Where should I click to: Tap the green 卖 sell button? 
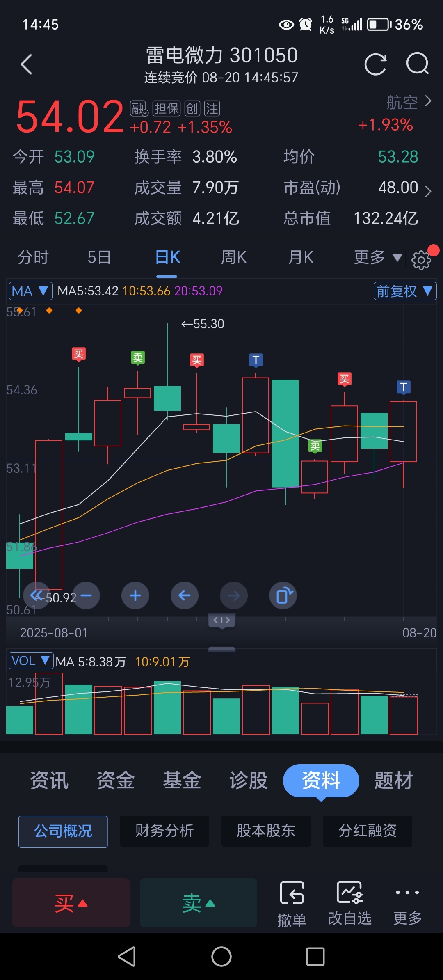(x=199, y=903)
